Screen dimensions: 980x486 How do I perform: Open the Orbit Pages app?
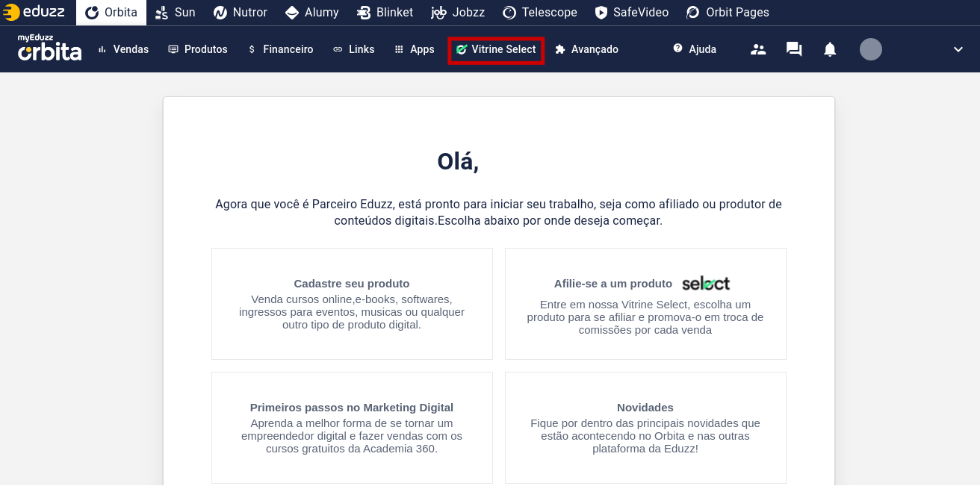pos(728,12)
